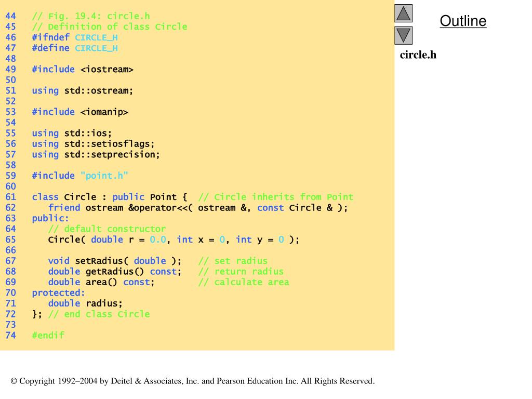Click comment '// Circle inherits from Point'
The height and width of the screenshot is (399, 532).
tap(276, 197)
